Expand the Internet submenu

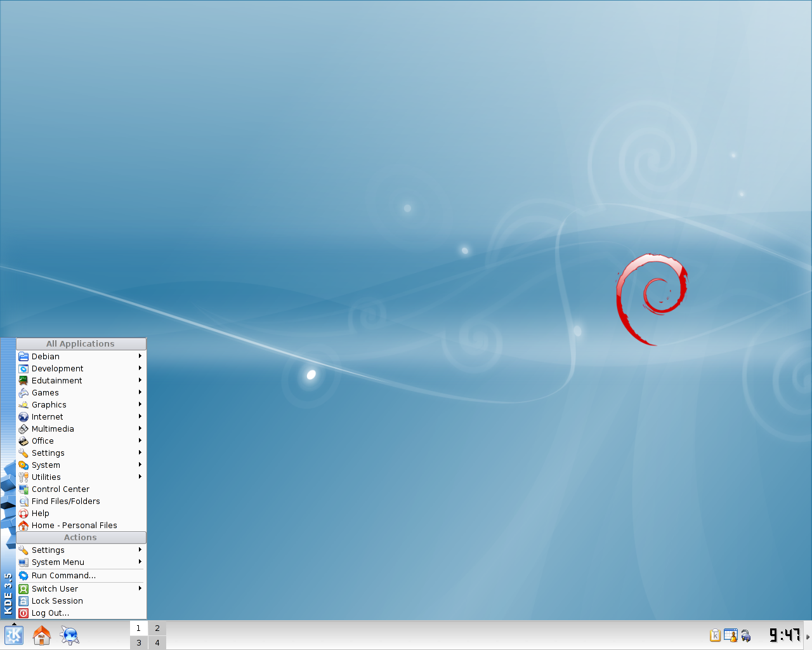81,417
